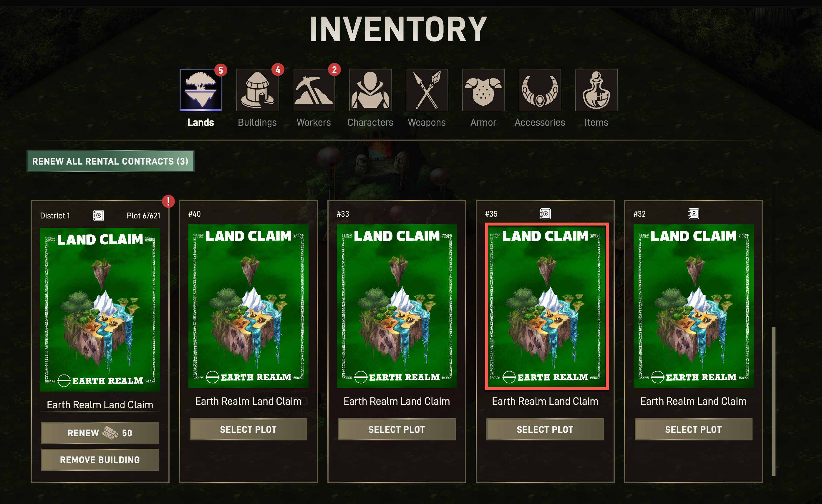Click Renew All Rental Contracts button
822x504 pixels.
110,161
